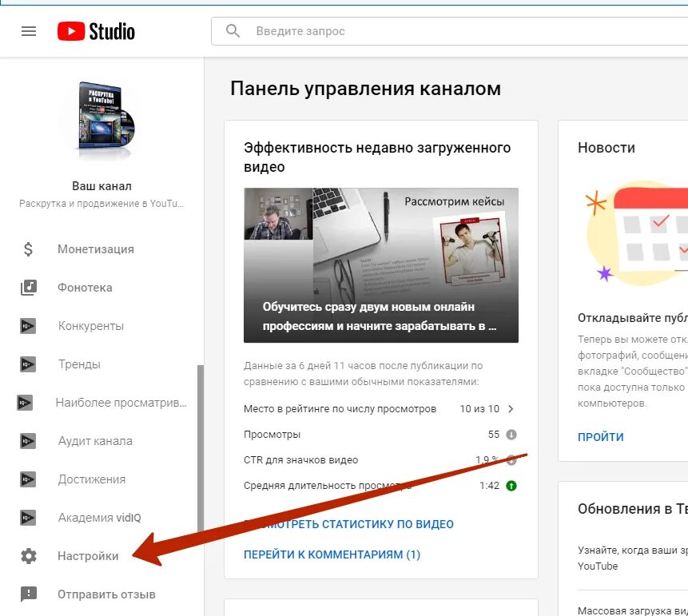
Task: Expand the views ranking chevron arrow
Action: [511, 409]
